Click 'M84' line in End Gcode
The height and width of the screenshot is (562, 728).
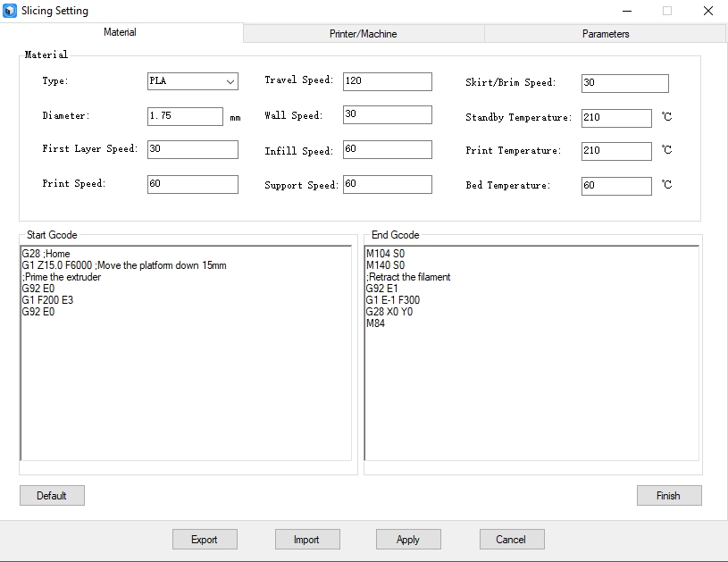click(x=375, y=323)
